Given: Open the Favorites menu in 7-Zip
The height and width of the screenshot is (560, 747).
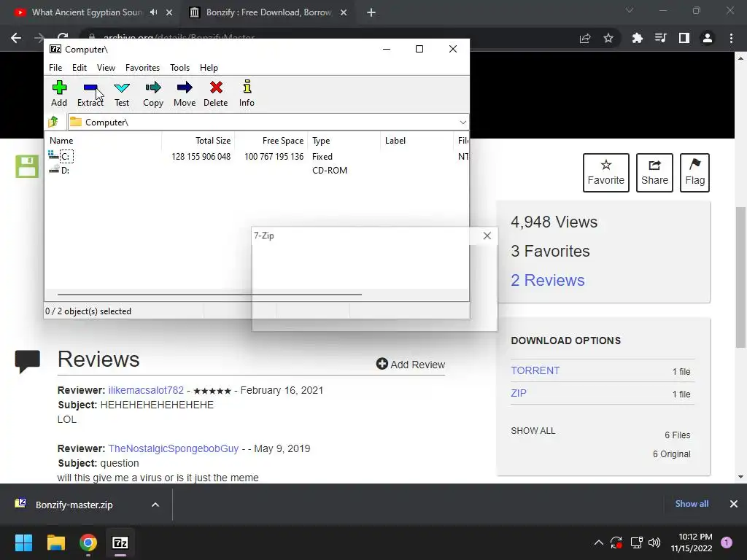Looking at the screenshot, I should (142, 68).
